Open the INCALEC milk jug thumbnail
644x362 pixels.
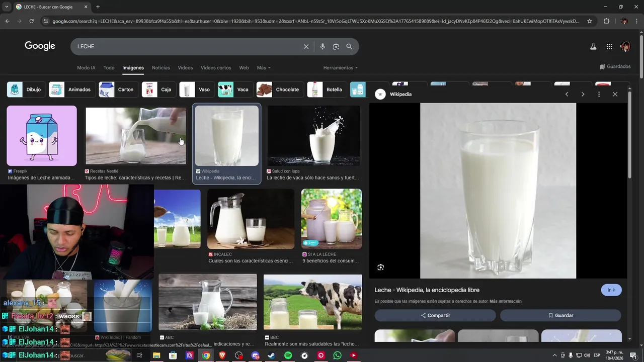[251, 219]
